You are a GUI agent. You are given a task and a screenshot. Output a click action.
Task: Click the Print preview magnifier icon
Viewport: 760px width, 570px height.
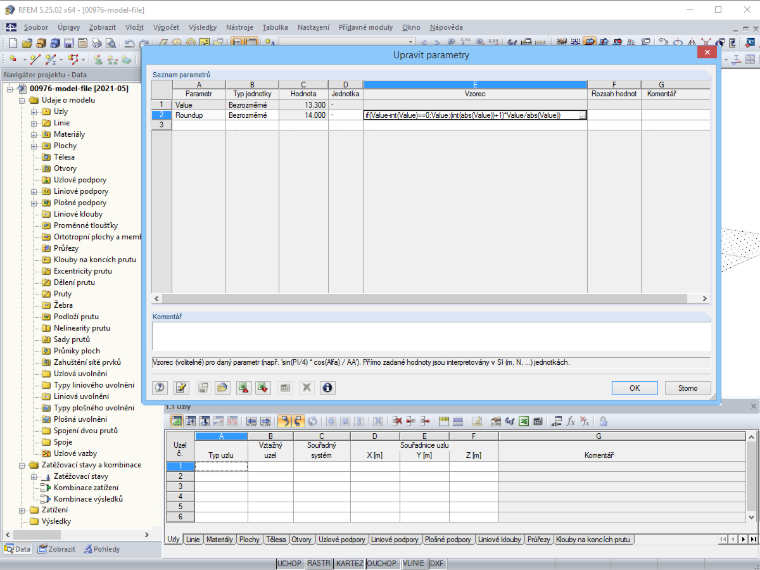[x=111, y=43]
